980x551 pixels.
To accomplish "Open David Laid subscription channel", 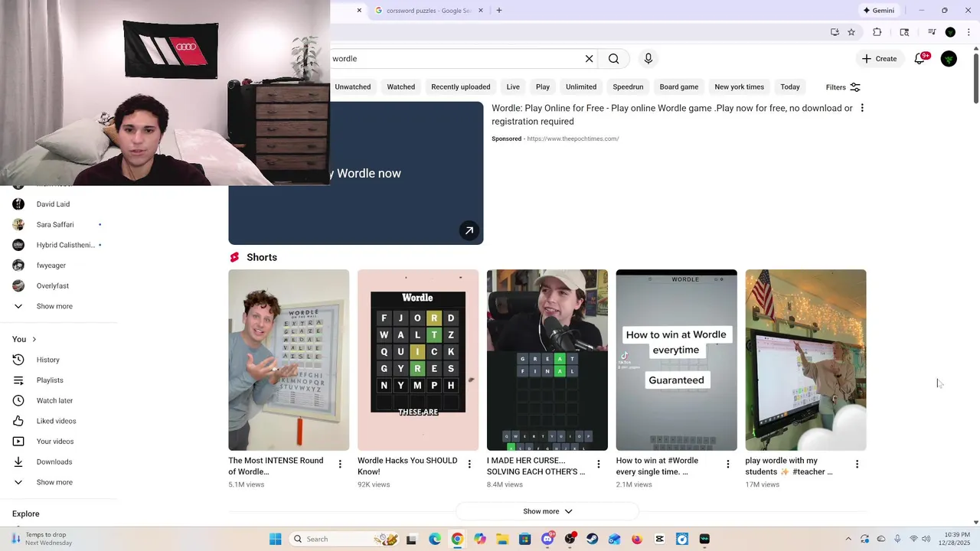I will click(53, 204).
